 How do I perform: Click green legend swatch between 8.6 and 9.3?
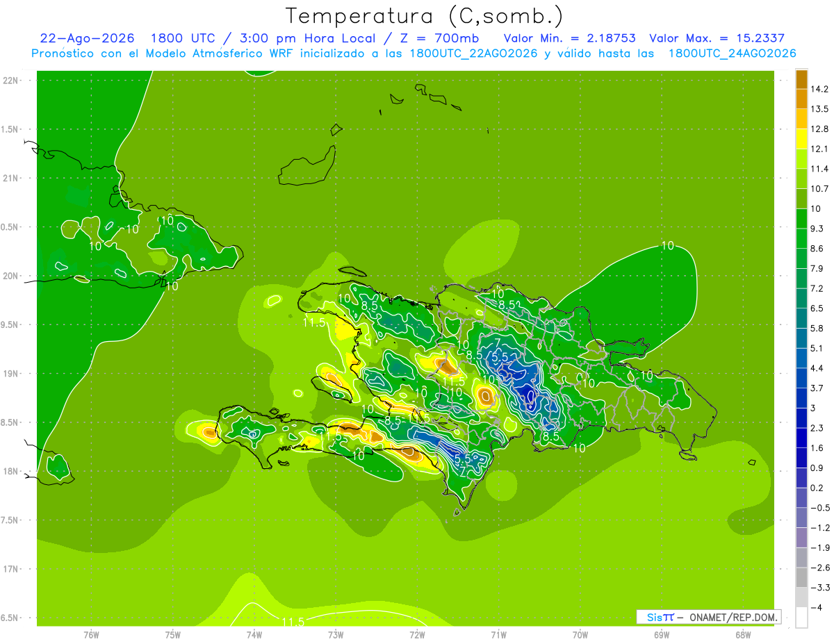[x=801, y=239]
